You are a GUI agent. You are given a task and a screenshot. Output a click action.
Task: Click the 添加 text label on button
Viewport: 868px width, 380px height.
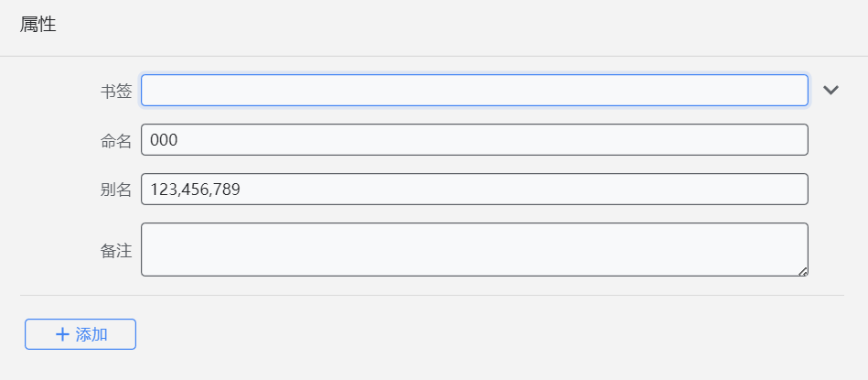(x=91, y=334)
